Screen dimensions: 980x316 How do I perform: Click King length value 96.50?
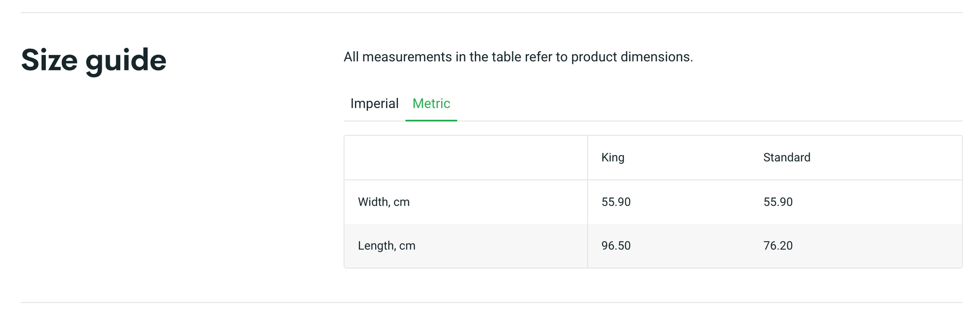point(615,246)
